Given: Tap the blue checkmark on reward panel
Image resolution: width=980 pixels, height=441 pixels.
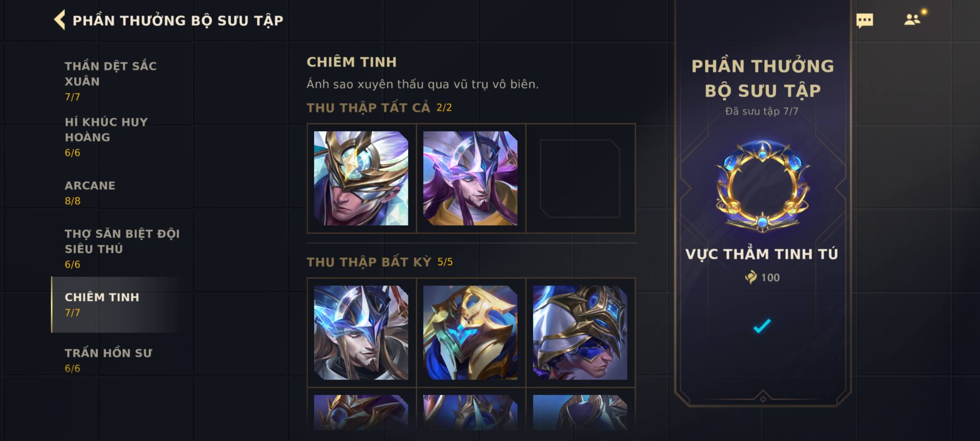Looking at the screenshot, I should [762, 326].
